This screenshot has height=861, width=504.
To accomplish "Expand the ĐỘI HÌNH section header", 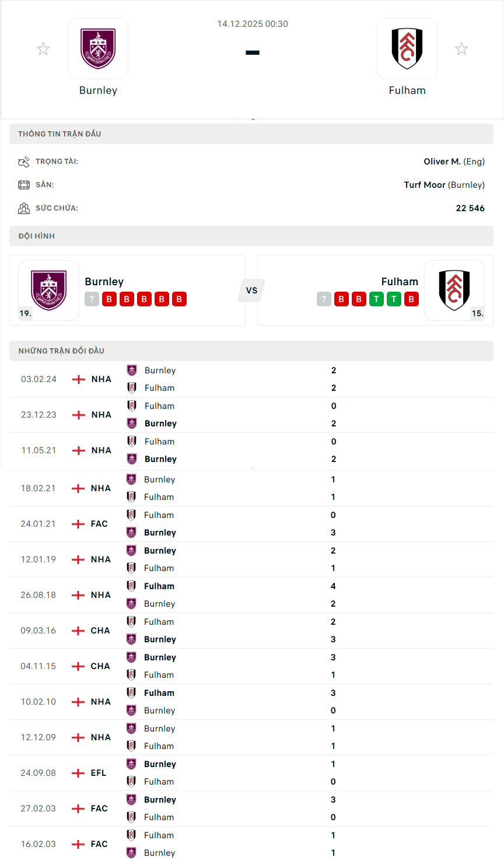I will (252, 236).
